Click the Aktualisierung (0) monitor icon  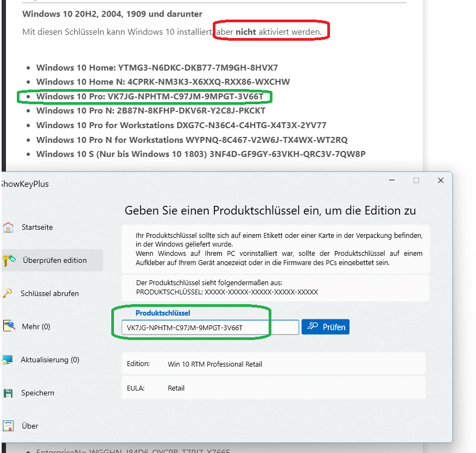pos(7,360)
